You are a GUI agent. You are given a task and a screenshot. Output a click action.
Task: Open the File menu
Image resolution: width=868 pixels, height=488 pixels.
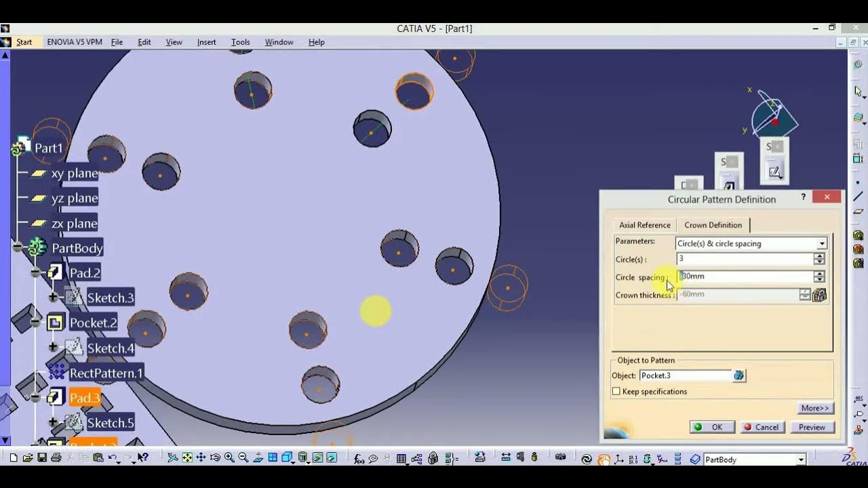(x=117, y=42)
